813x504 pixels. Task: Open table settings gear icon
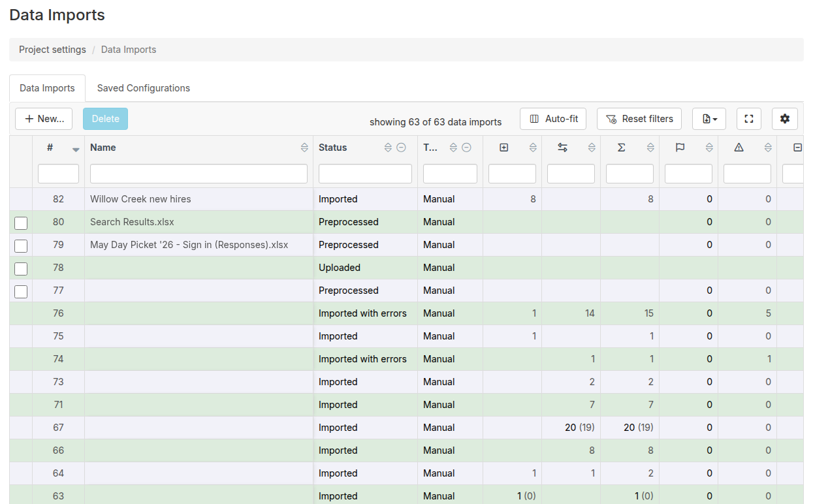point(785,119)
